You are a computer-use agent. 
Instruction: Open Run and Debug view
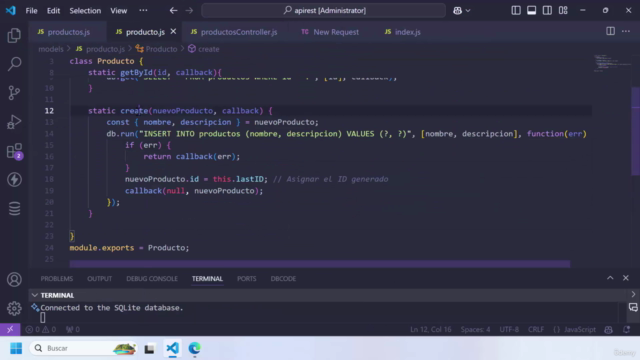[14, 122]
